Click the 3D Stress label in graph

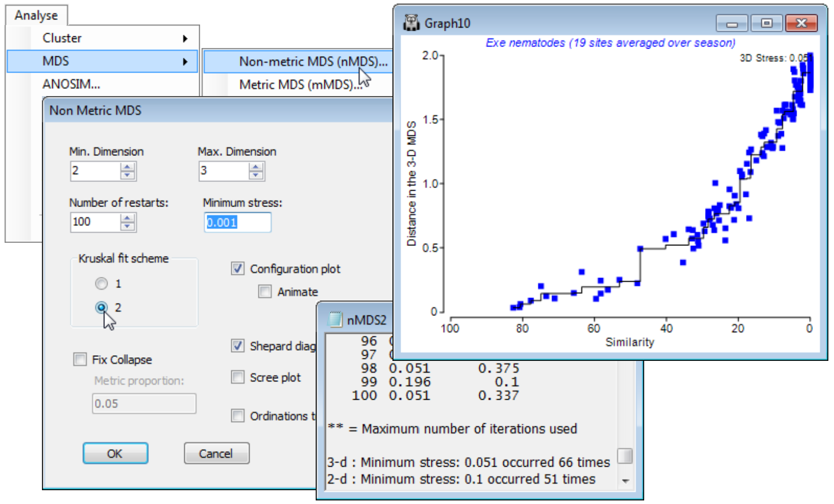[776, 58]
